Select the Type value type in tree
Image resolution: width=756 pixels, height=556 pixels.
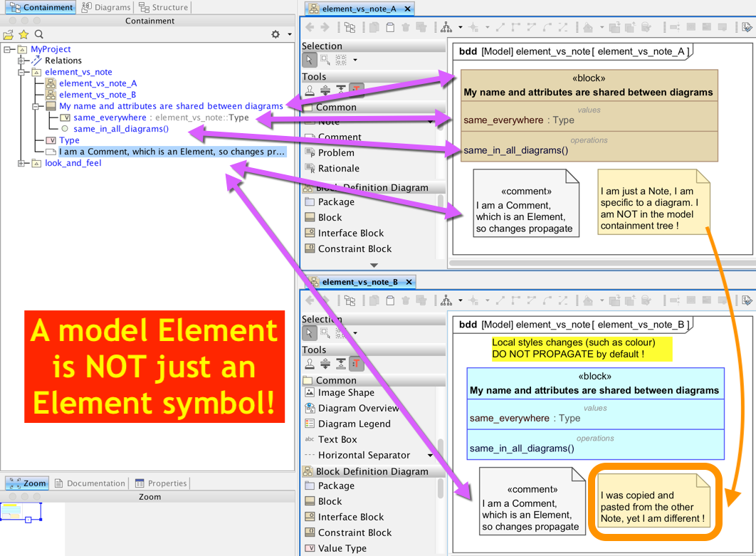[x=69, y=140]
